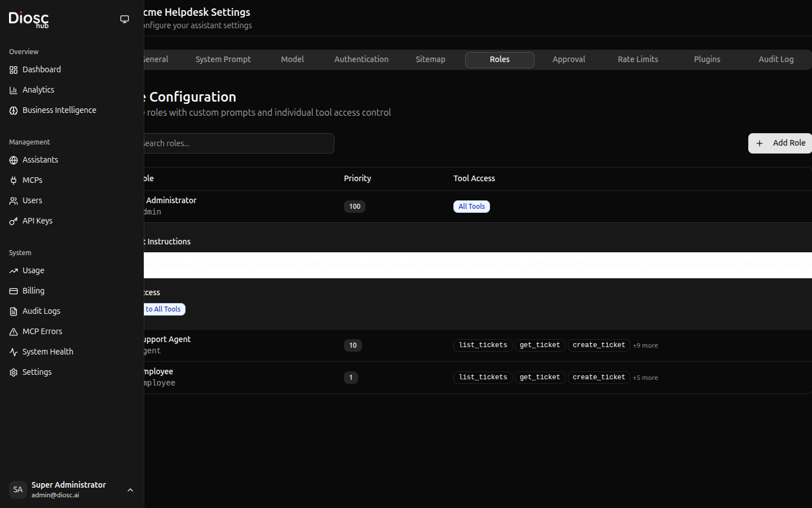Image resolution: width=812 pixels, height=508 pixels.
Task: Click the MCP Errors warning icon
Action: (x=14, y=332)
